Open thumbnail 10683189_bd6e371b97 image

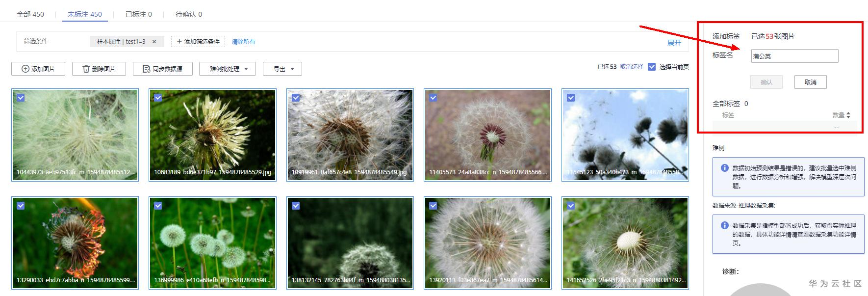tap(212, 135)
